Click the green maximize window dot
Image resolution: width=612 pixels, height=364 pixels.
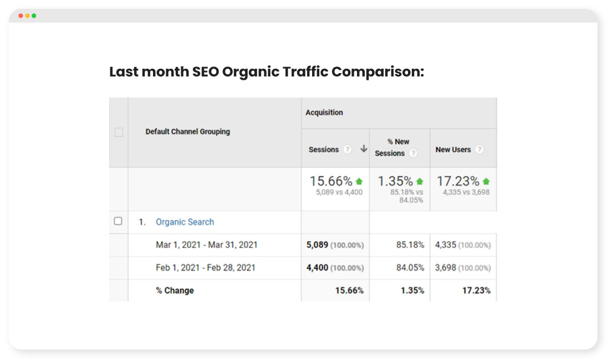(x=34, y=16)
